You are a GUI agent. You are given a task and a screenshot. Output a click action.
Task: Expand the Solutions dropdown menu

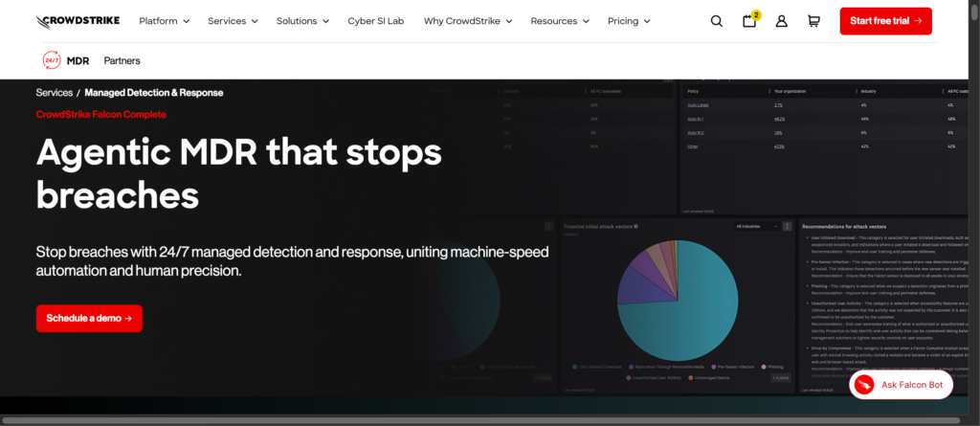click(x=302, y=21)
